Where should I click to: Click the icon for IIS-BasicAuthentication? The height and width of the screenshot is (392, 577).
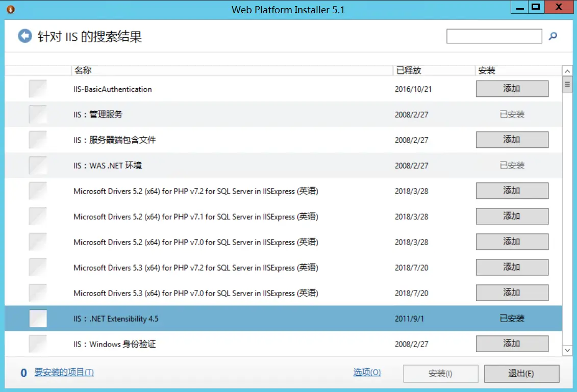click(38, 89)
